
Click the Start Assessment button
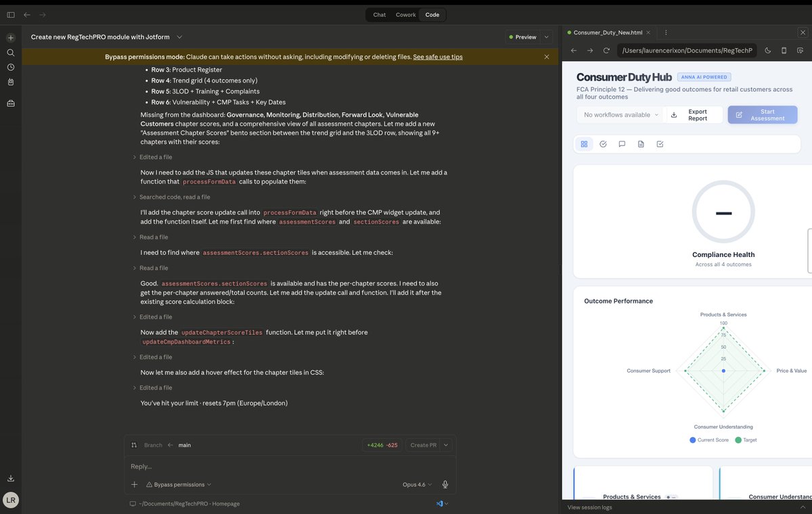point(763,115)
